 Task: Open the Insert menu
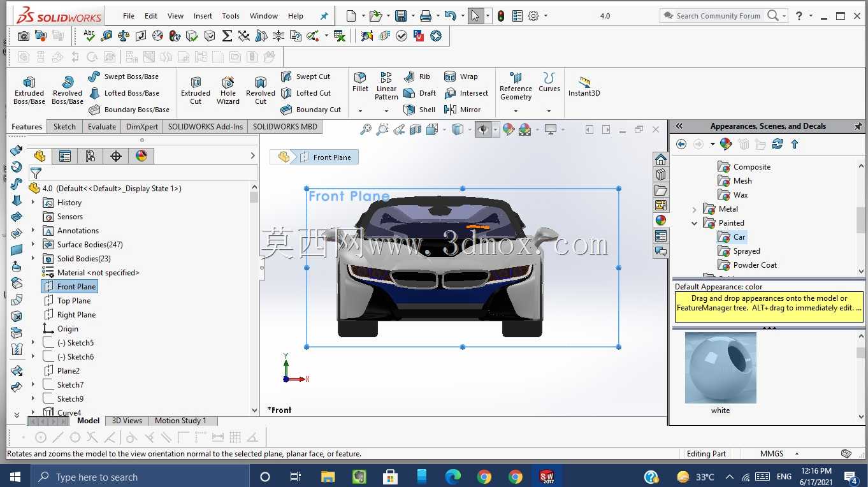click(203, 16)
